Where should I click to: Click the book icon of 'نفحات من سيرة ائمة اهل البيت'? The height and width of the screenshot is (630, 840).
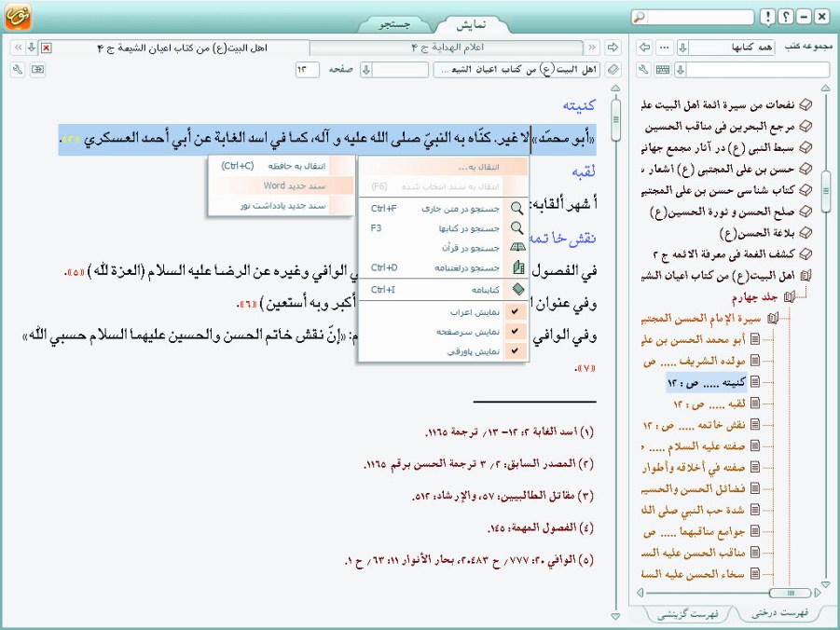[x=806, y=105]
